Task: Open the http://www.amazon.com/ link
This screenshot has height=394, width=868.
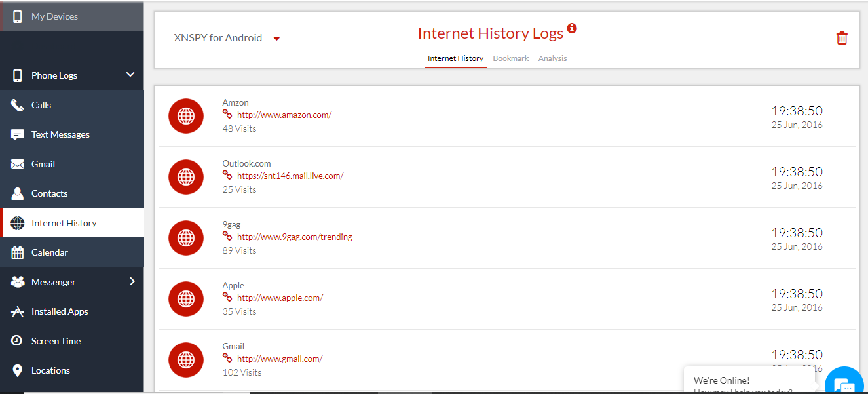Action: [x=284, y=115]
